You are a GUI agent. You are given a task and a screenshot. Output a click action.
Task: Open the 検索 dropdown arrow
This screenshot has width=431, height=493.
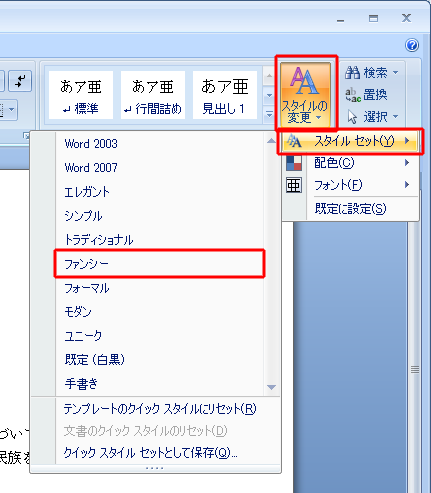coord(395,72)
